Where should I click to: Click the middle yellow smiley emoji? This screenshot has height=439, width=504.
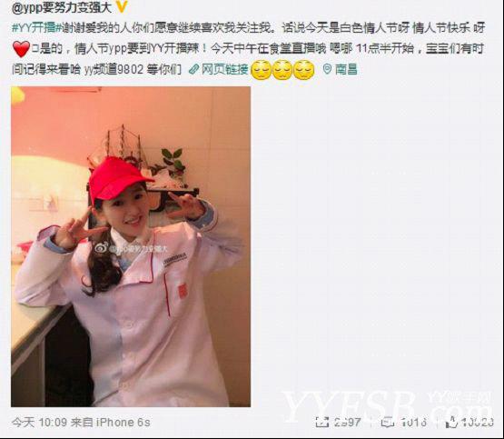(282, 70)
